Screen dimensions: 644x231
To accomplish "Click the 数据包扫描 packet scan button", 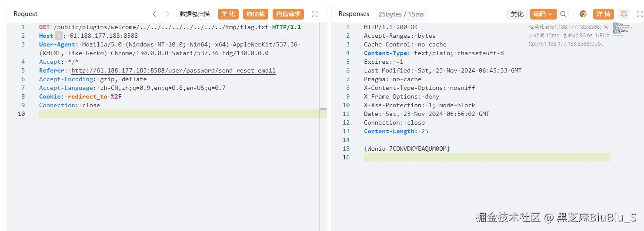I will [195, 14].
